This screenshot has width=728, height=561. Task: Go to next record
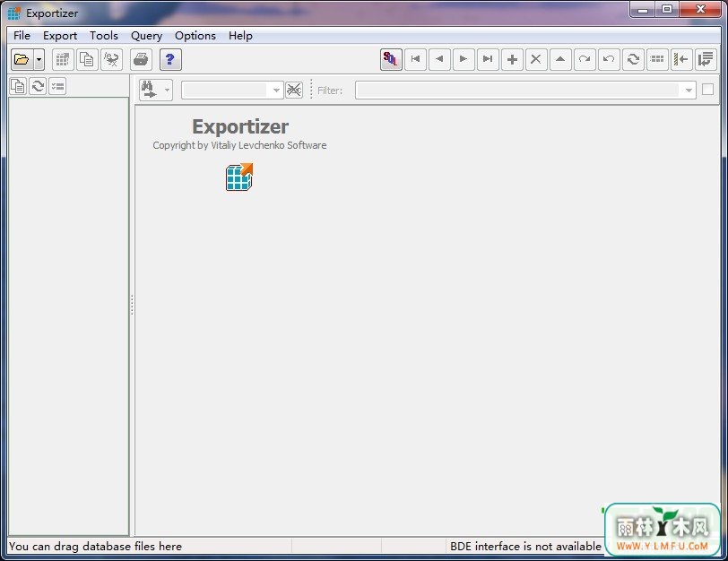[464, 59]
